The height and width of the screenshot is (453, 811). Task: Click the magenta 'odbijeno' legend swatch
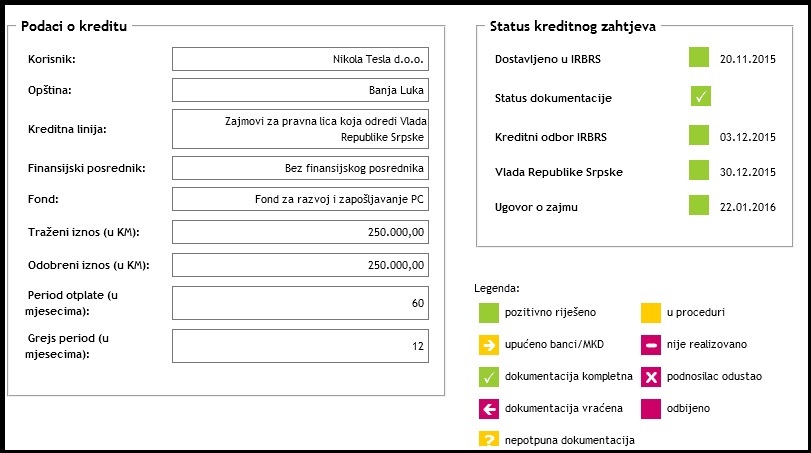click(x=650, y=409)
